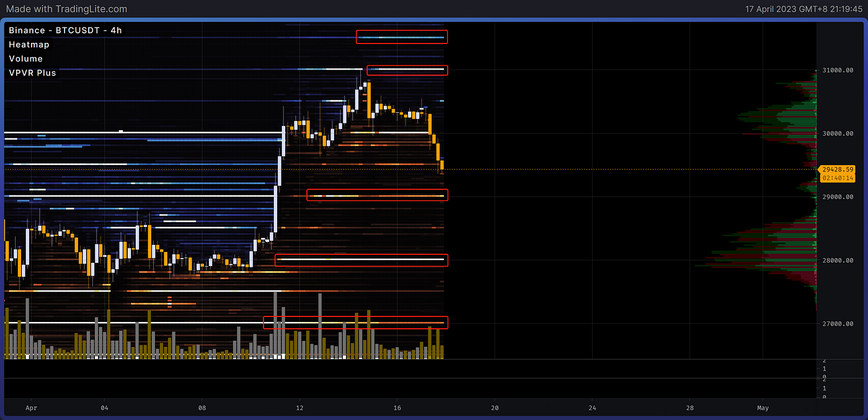Select the Volume indicator label
The width and height of the screenshot is (868, 420).
point(26,58)
